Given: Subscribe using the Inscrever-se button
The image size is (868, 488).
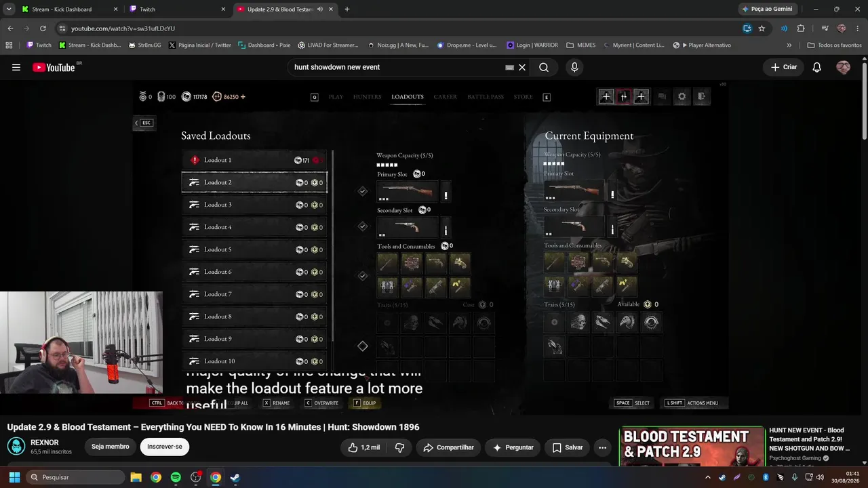Looking at the screenshot, I should point(165,447).
